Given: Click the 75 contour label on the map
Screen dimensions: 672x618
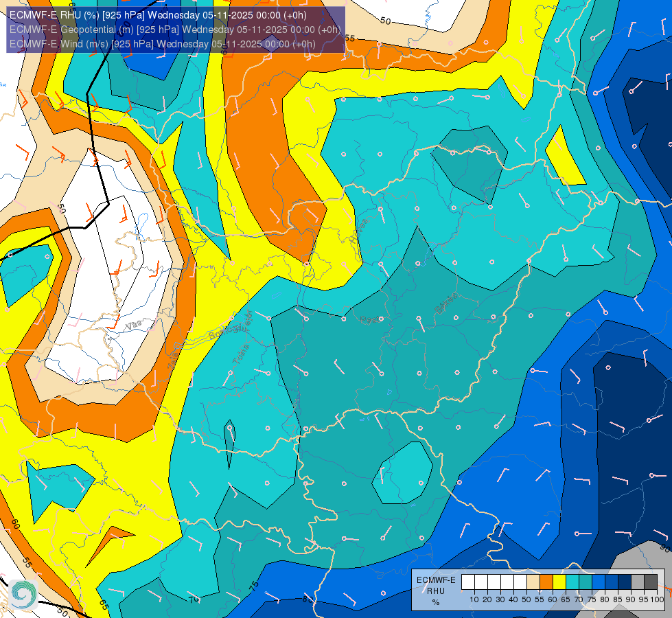Looking at the screenshot, I should click(255, 586).
